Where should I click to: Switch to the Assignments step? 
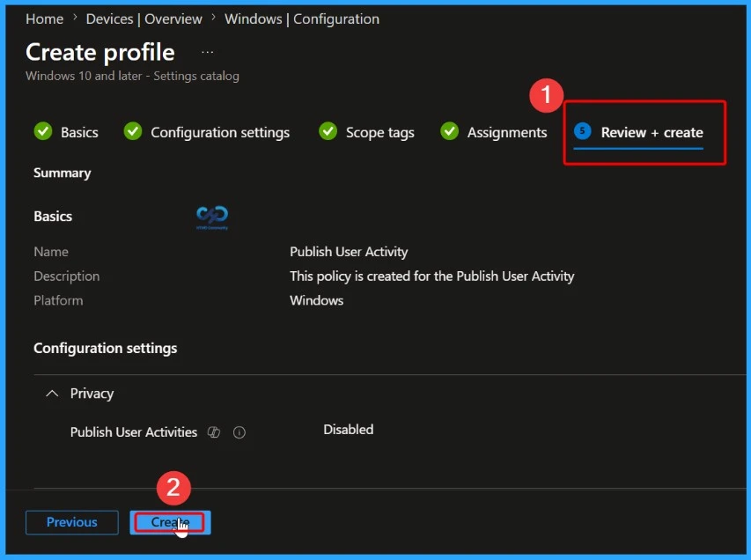point(507,132)
